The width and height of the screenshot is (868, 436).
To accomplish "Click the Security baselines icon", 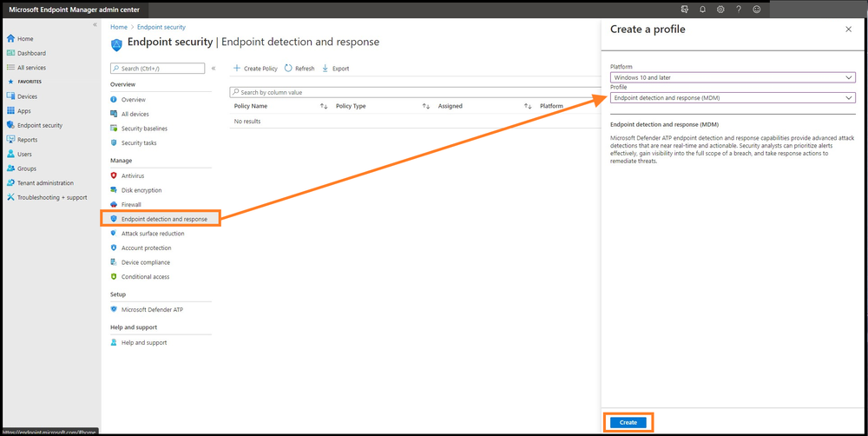I will pos(114,129).
